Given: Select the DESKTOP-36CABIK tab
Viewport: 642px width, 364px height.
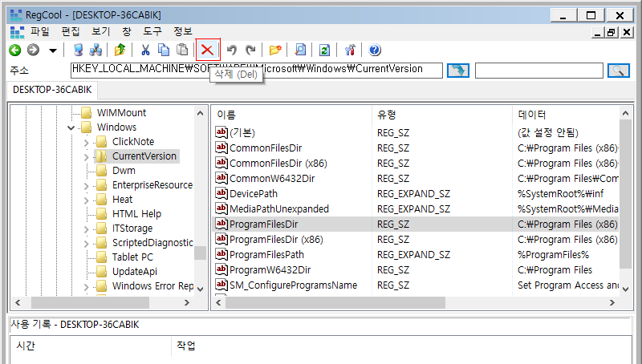Looking at the screenshot, I should click(52, 90).
